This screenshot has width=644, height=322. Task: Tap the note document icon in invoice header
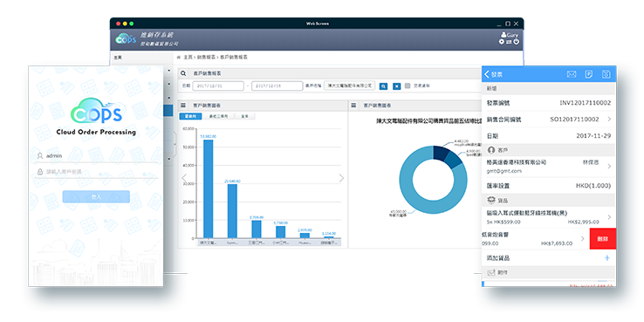coord(589,74)
